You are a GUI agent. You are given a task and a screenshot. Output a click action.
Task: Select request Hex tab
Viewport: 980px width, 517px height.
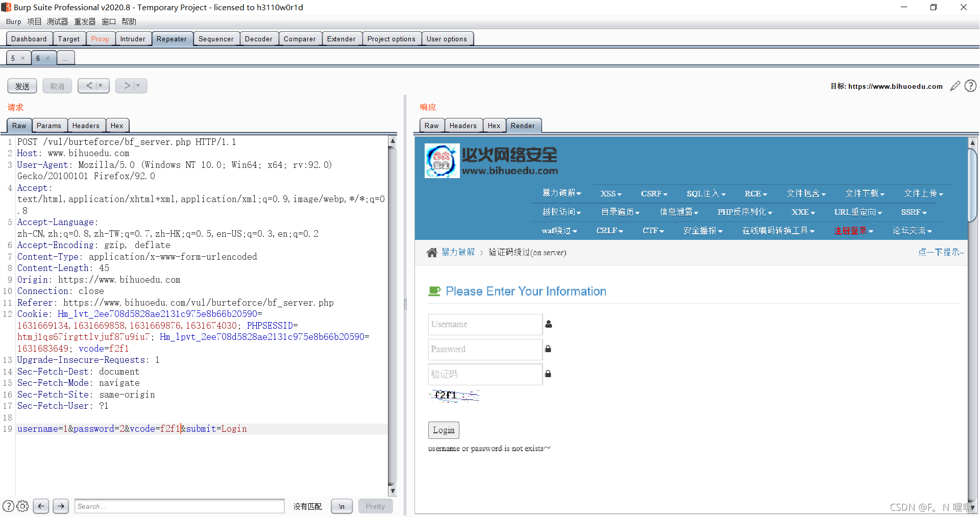pos(117,126)
